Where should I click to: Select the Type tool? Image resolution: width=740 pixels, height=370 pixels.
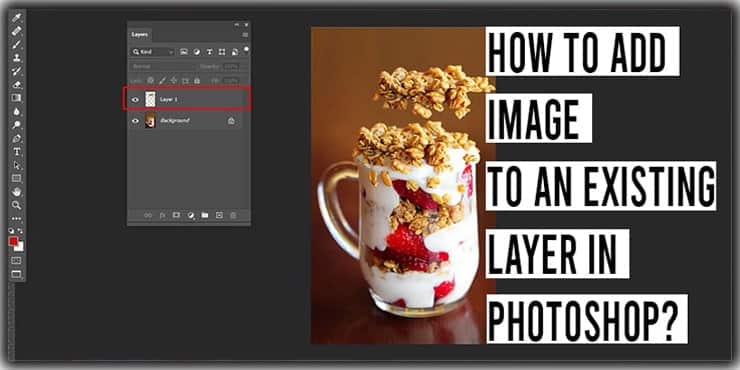(17, 151)
